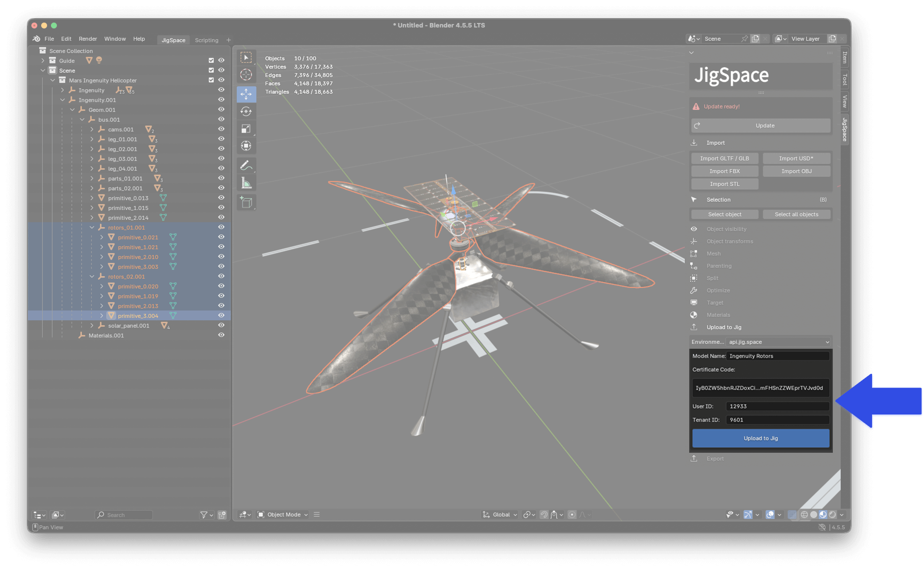Hide leg_01.001 with its eye icon
The height and width of the screenshot is (569, 924).
coord(221,139)
